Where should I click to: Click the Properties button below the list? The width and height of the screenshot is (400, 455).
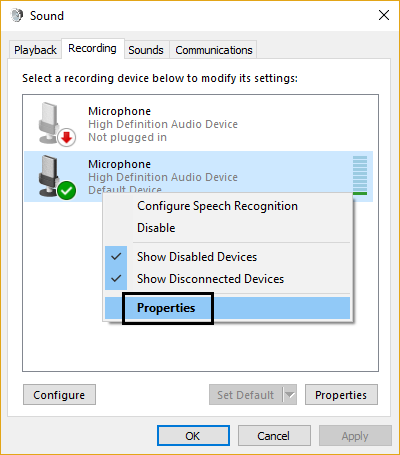pyautogui.click(x=341, y=395)
